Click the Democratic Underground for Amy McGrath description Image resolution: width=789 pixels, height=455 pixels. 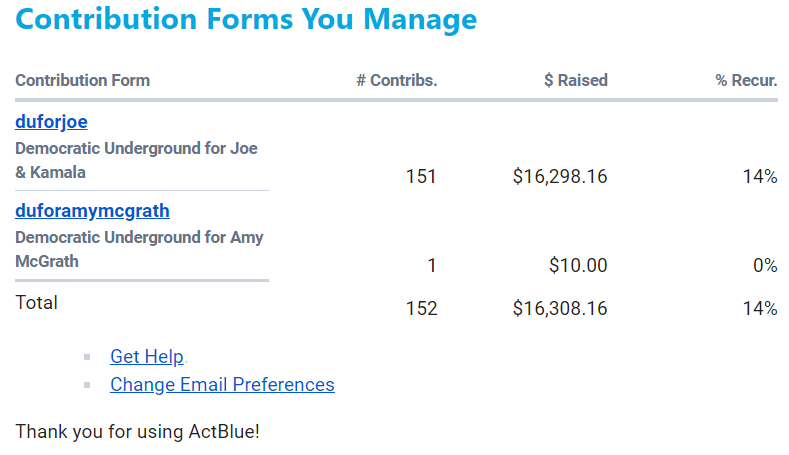(139, 249)
